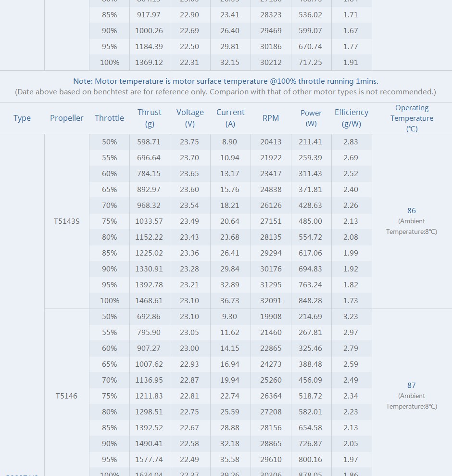Click the efficiency value 3.23
Screen dimensions: 452x476
[351, 316]
